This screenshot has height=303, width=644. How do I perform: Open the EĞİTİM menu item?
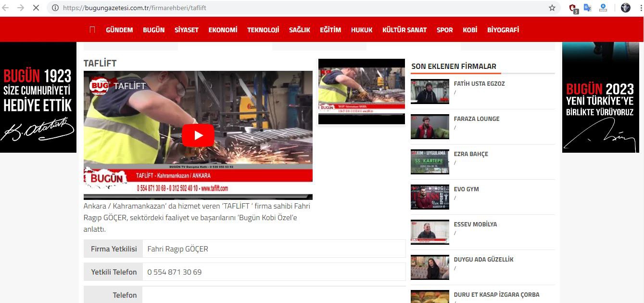tap(330, 30)
